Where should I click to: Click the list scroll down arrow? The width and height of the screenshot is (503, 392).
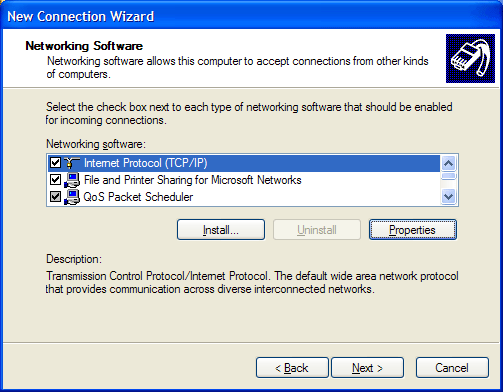[449, 196]
